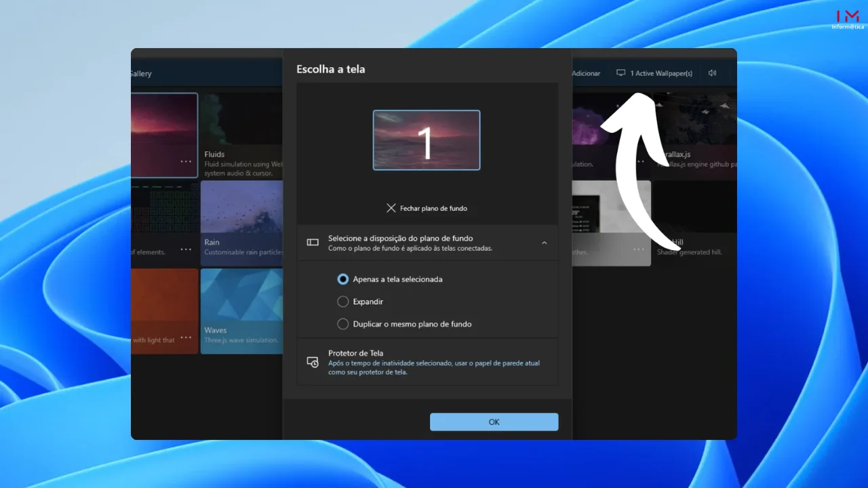This screenshot has height=488, width=868.
Task: Open three-dot menu on selected sunset wallpaper card
Action: coord(186,162)
